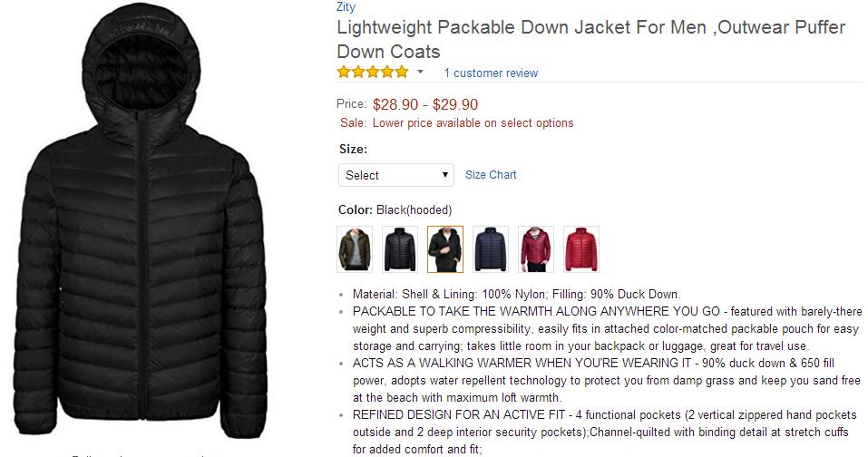Visit the Zity brand page link
Image resolution: width=868 pixels, height=457 pixels.
click(346, 6)
